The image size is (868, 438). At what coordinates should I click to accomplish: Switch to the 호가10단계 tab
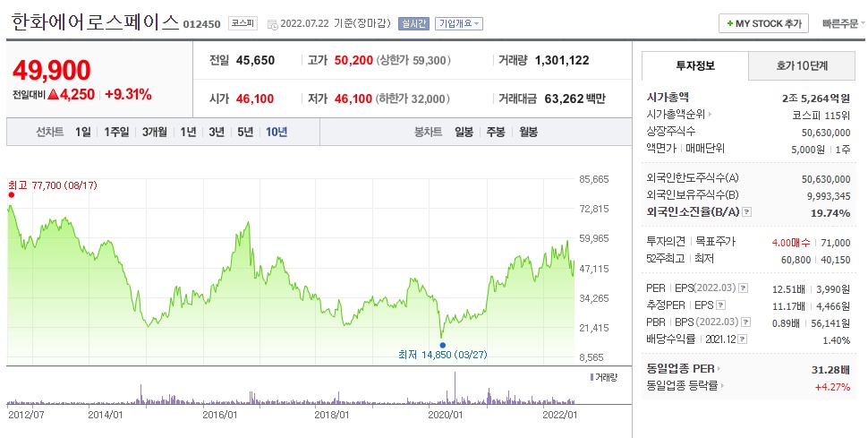click(x=802, y=66)
